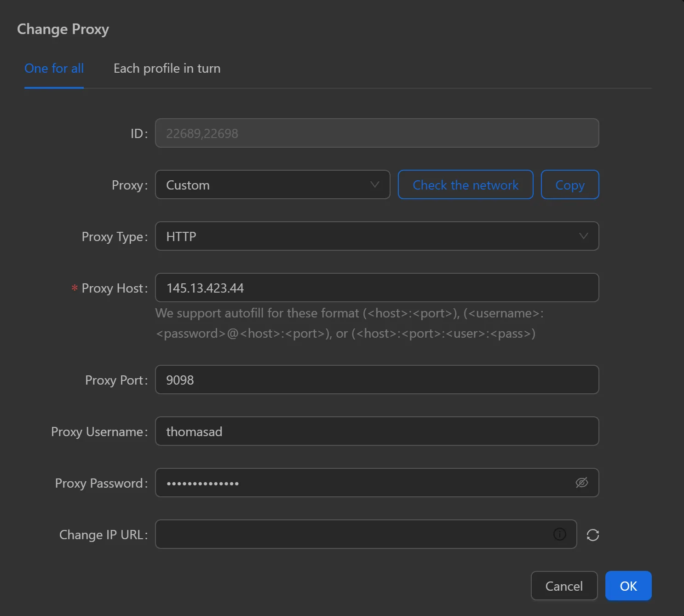The width and height of the screenshot is (684, 616).
Task: Select the One for all tab
Action: 54,68
